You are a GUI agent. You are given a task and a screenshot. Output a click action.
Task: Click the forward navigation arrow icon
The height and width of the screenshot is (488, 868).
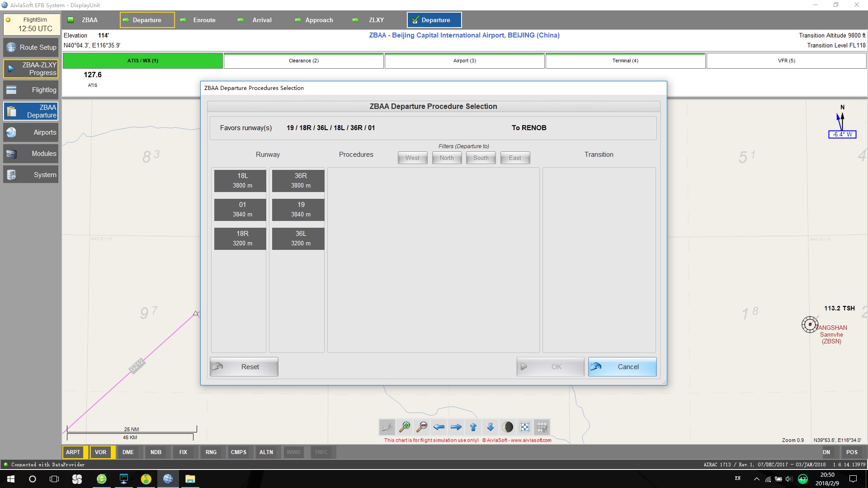(x=455, y=427)
